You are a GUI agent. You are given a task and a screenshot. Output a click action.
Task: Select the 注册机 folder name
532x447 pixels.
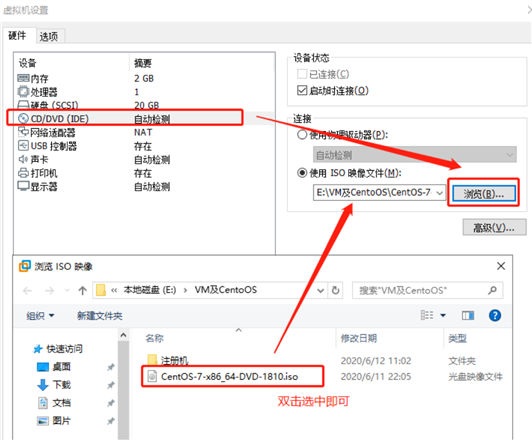pos(174,360)
